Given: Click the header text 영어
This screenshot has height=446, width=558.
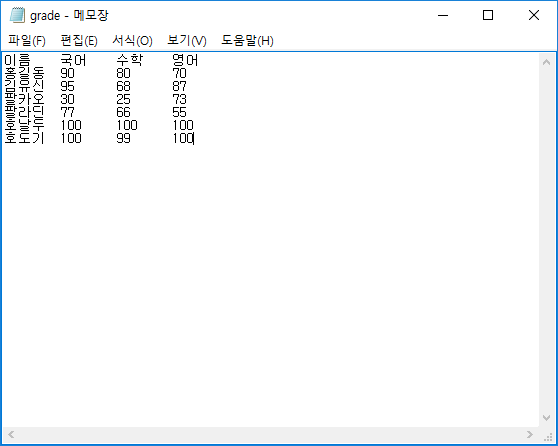Looking at the screenshot, I should coord(185,60).
